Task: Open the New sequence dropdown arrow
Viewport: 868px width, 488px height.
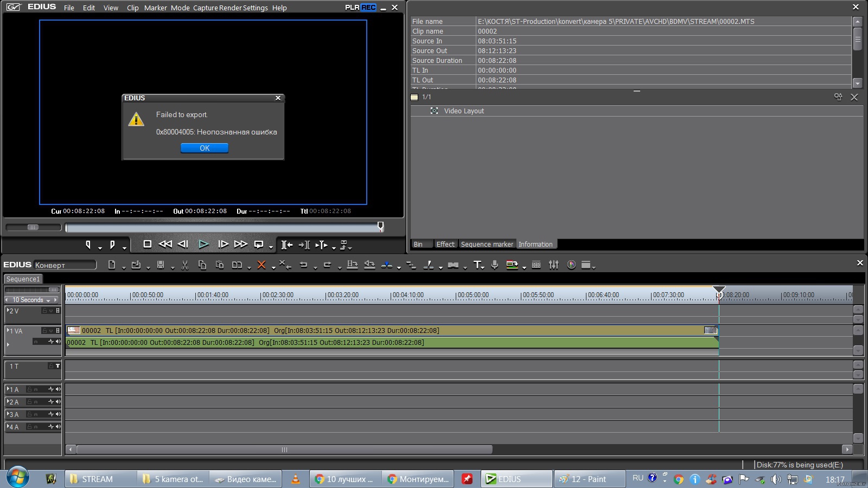Action: click(124, 267)
